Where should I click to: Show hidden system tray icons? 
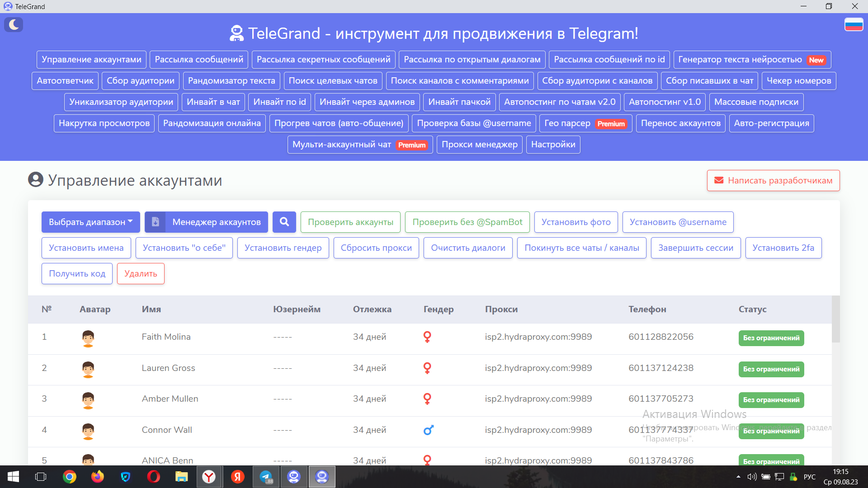738,477
